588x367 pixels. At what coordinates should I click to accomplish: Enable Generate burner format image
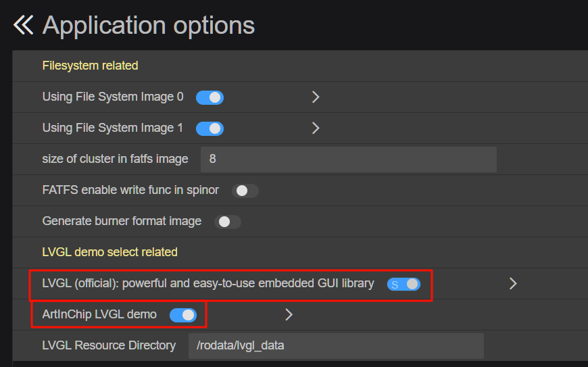228,222
